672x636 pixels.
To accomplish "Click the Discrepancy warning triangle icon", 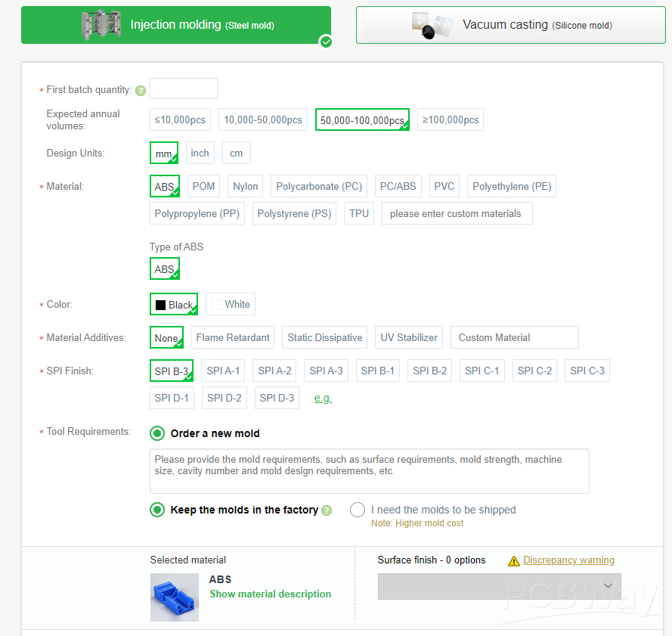I will click(x=514, y=561).
